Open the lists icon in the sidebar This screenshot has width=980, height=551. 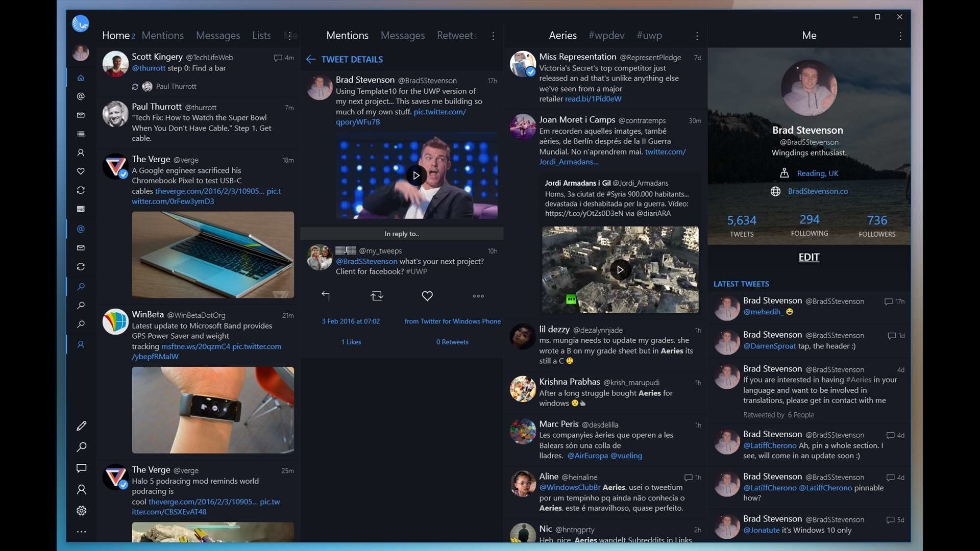(x=81, y=134)
